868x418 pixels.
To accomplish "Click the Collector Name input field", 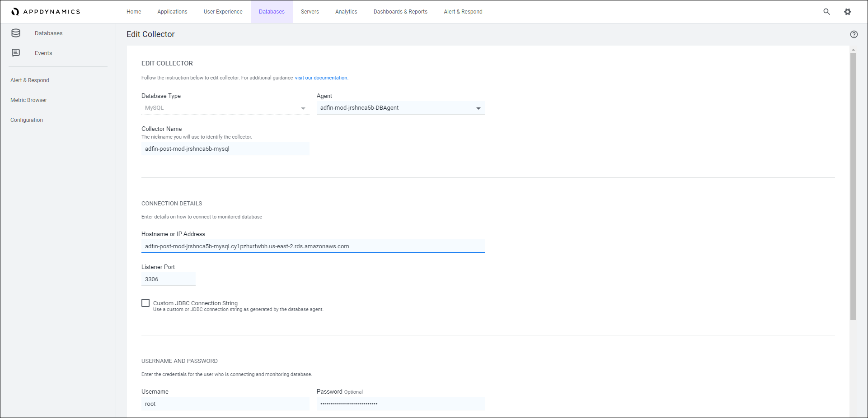I will pyautogui.click(x=225, y=149).
